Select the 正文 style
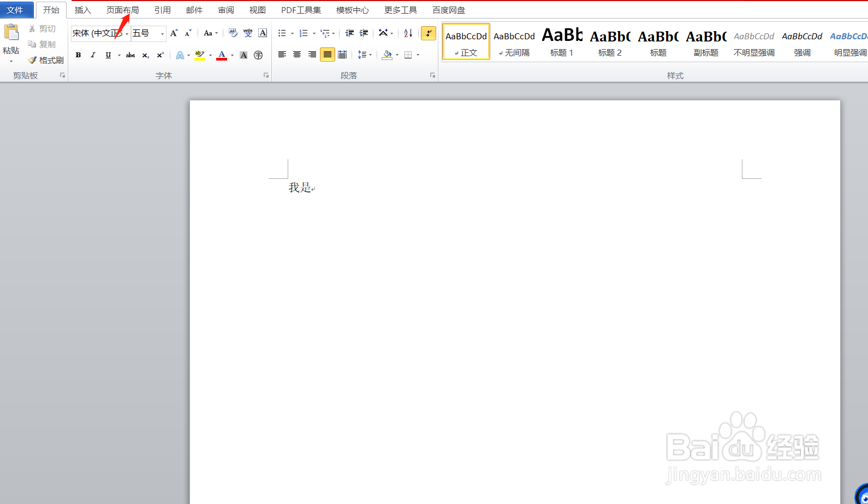Image resolution: width=868 pixels, height=504 pixels. (x=466, y=41)
